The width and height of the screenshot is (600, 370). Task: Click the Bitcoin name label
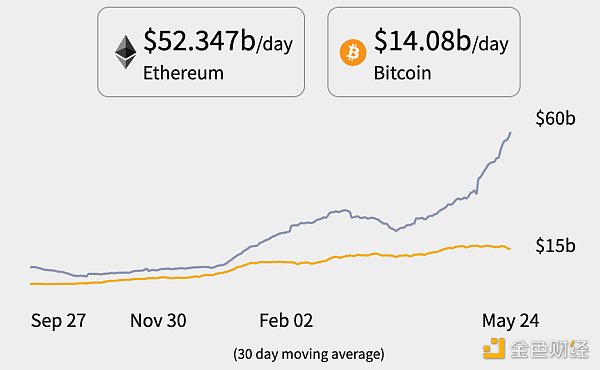pos(402,73)
